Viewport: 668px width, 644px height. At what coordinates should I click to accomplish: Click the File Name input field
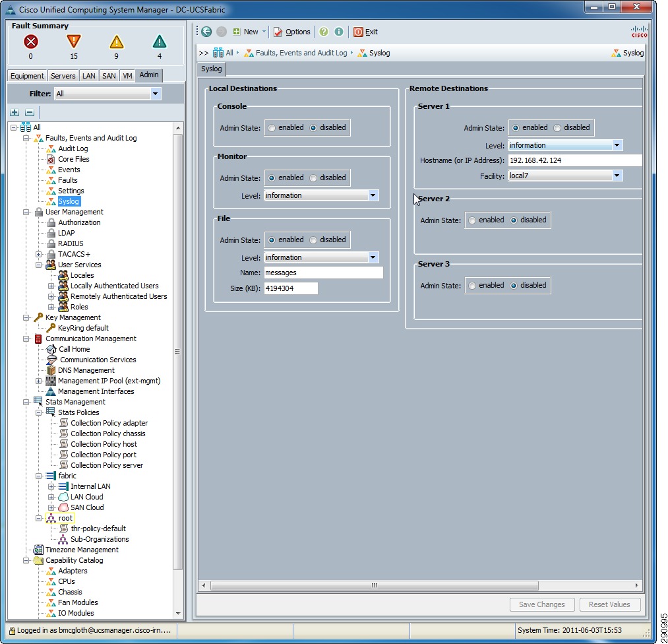point(323,273)
